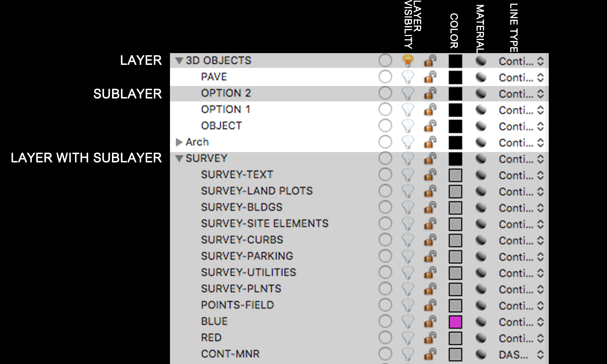Click the black color swatch for PAVE

coord(455,77)
